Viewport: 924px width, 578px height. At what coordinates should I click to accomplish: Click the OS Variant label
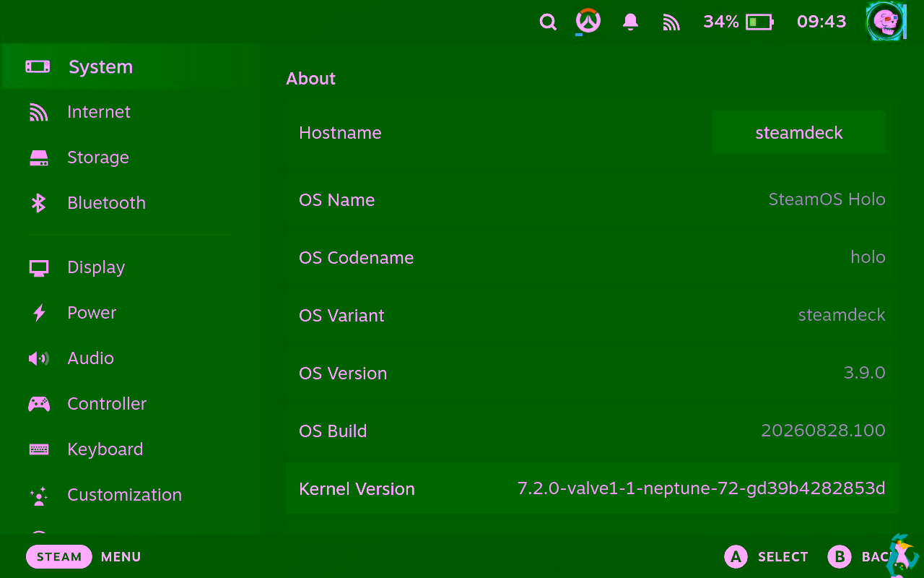click(341, 316)
